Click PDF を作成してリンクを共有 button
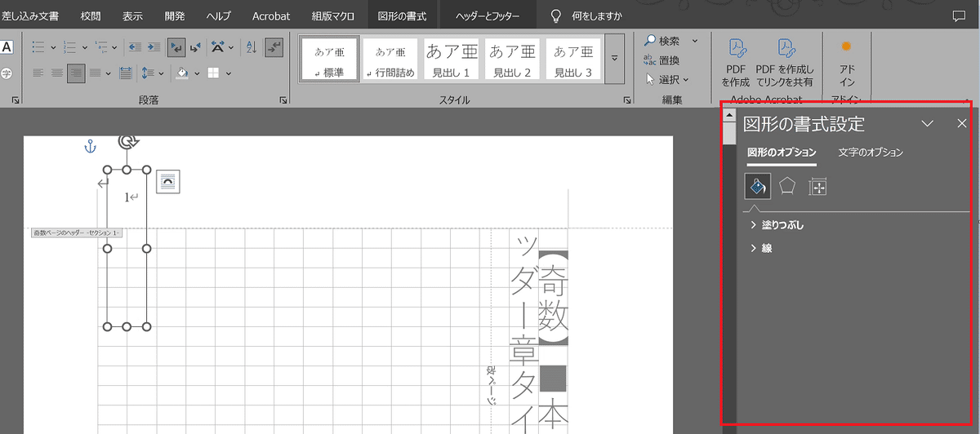 point(785,62)
